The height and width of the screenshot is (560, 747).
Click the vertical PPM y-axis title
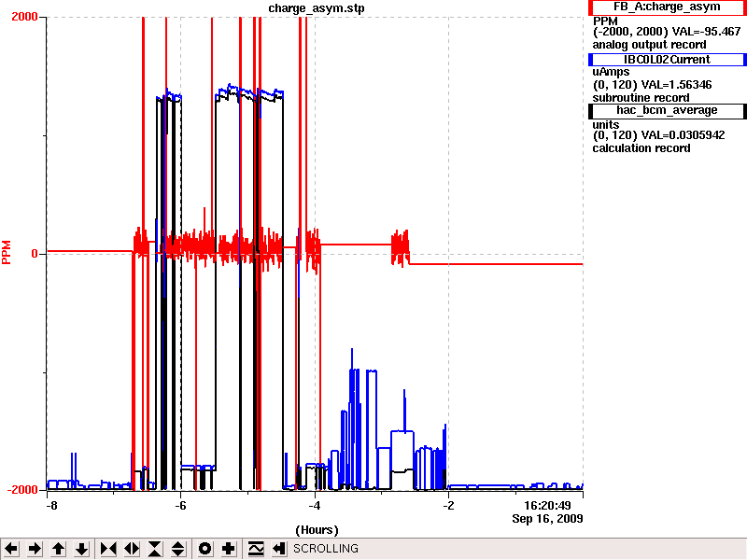7,253
